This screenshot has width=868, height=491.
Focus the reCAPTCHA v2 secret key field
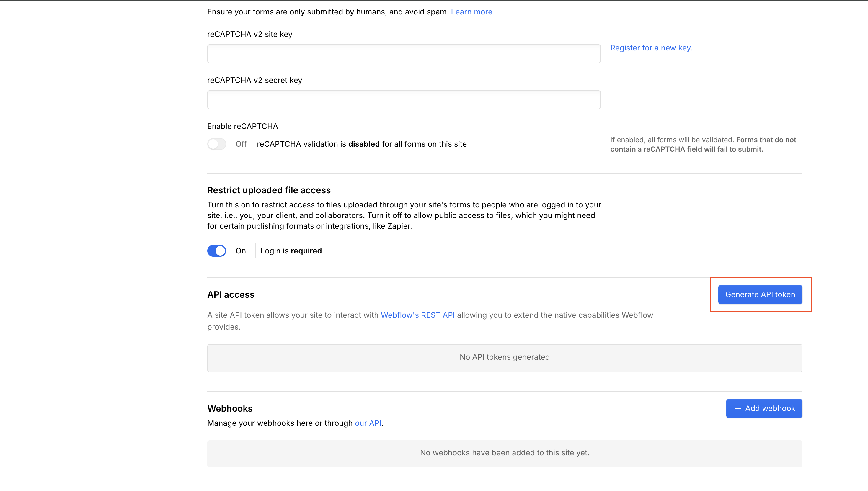pos(404,99)
